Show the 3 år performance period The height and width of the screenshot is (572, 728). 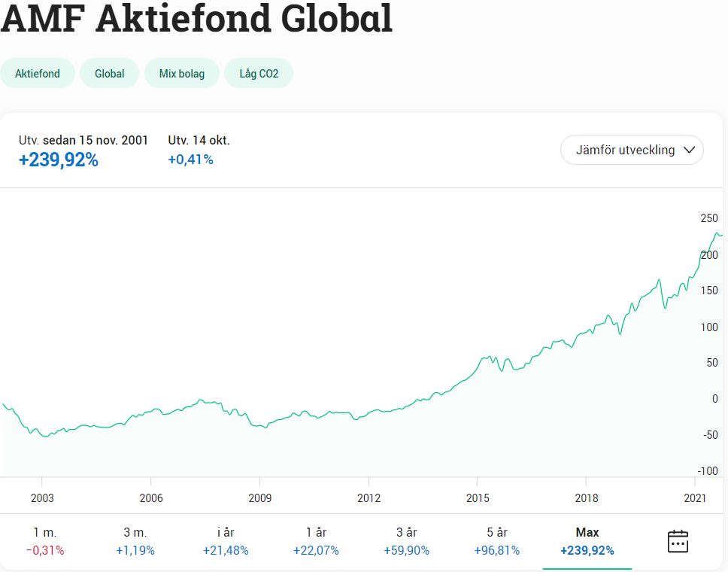pos(406,541)
